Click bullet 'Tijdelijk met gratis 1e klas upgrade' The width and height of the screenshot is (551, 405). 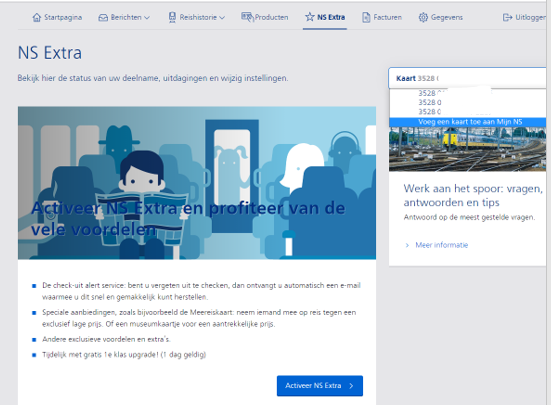124,355
